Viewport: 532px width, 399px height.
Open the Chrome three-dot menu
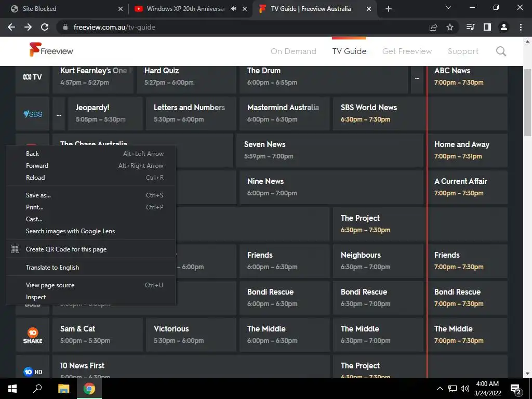click(521, 27)
